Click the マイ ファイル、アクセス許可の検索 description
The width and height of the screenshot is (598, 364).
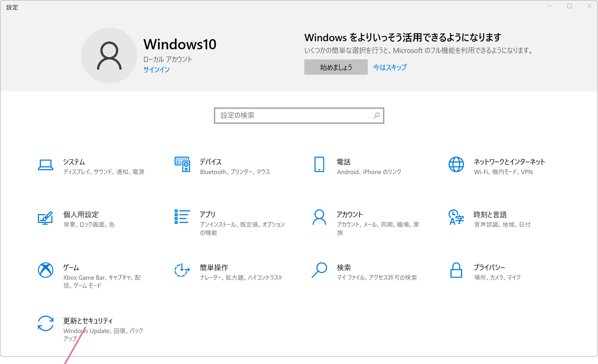coord(377,278)
